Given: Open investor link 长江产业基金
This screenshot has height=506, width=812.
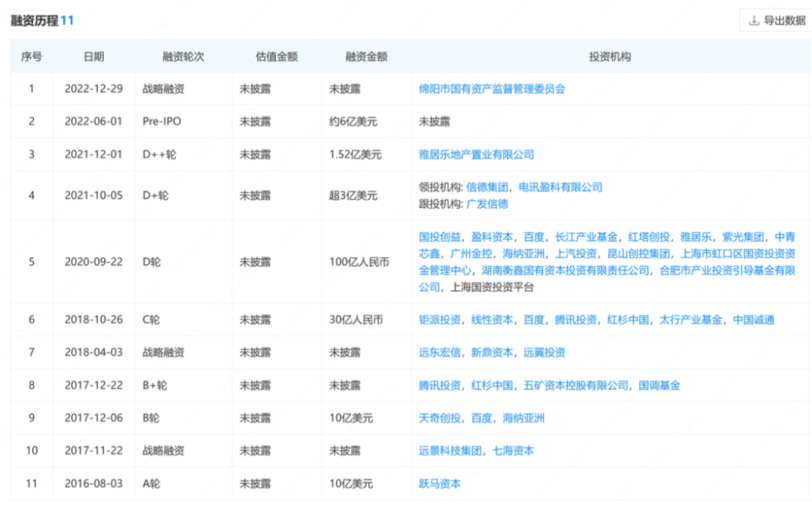Looking at the screenshot, I should point(586,237).
